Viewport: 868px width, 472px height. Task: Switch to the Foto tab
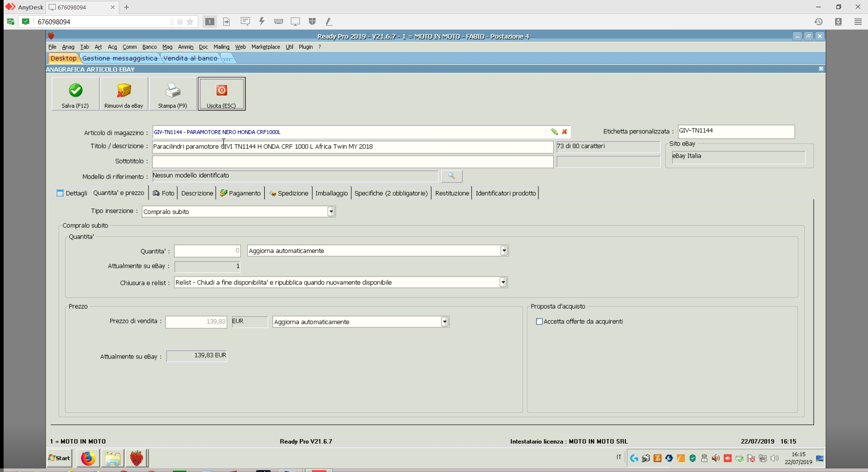[x=163, y=193]
